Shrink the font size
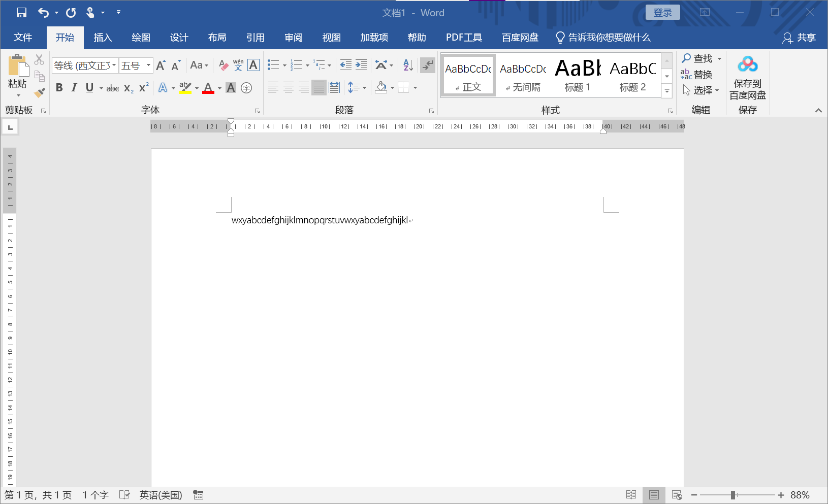The width and height of the screenshot is (828, 504). tap(176, 65)
